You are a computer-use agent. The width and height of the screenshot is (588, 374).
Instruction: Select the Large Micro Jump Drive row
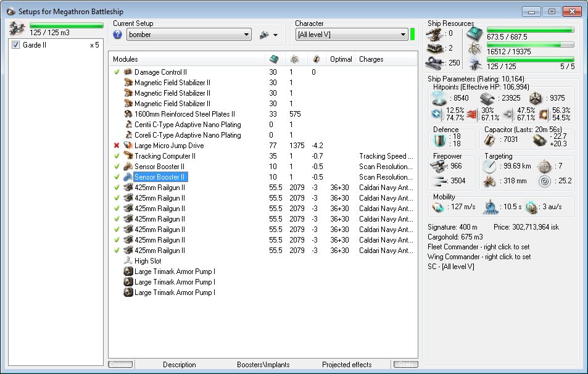(263, 146)
